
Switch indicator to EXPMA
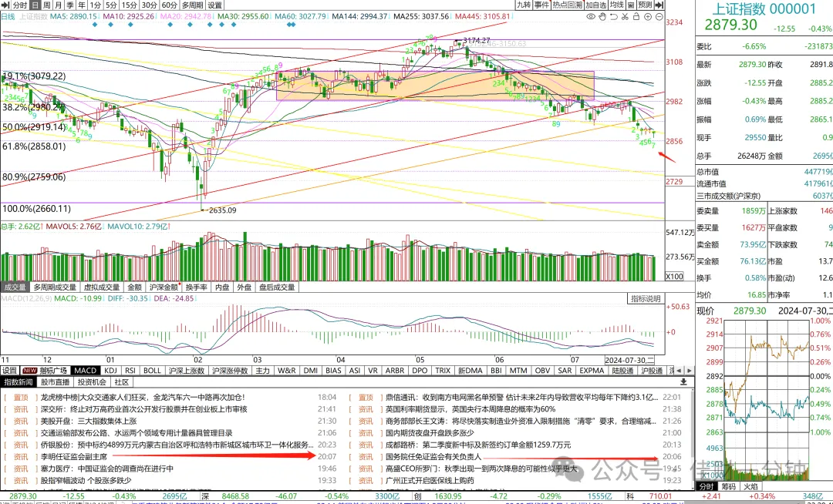592,371
